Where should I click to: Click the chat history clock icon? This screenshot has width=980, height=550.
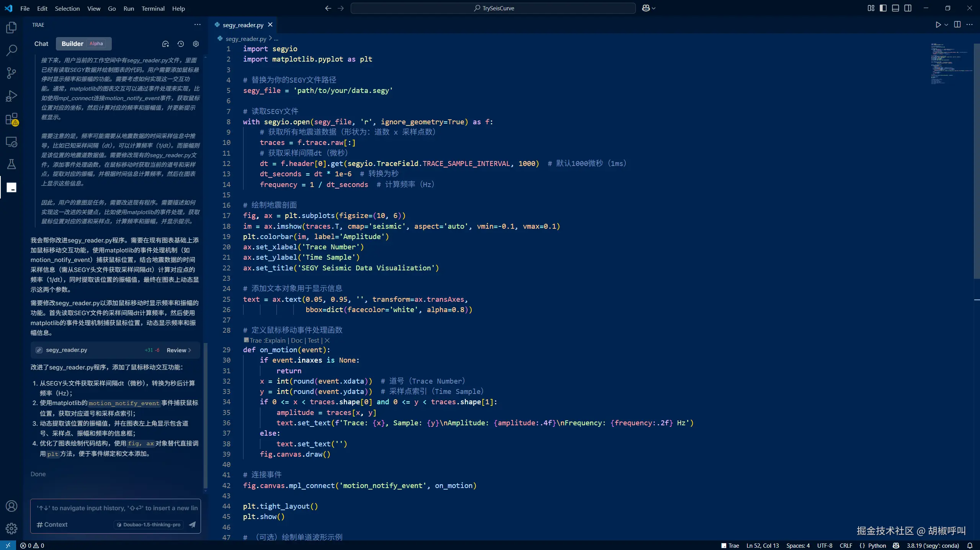181,44
